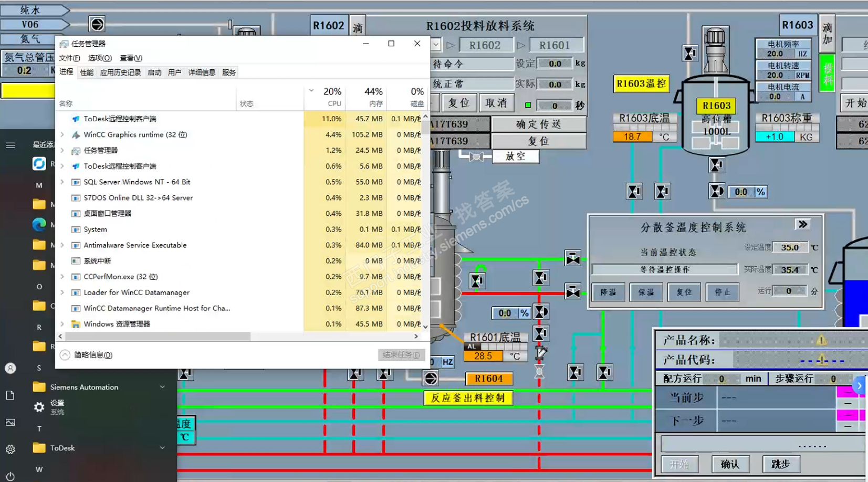
Task: Open the 文件(F) menu
Action: 69,58
